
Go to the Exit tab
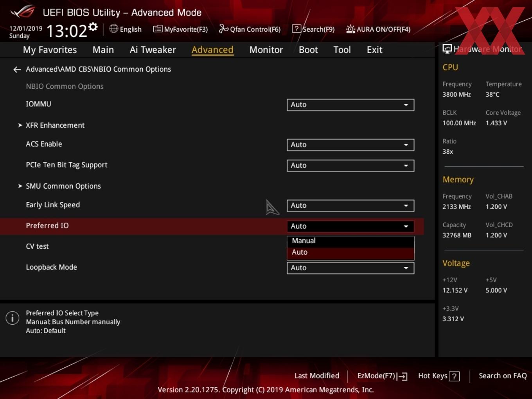coord(374,50)
